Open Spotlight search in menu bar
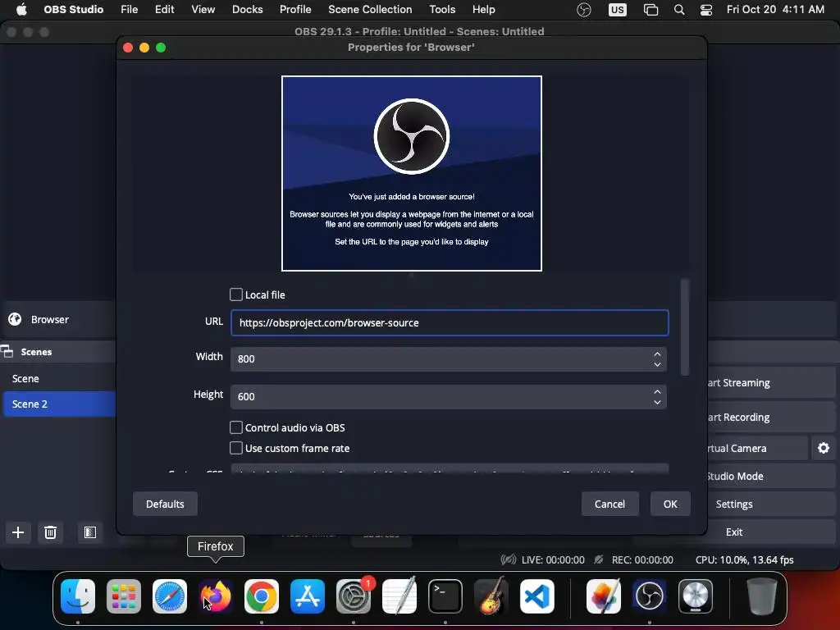Screen dimensions: 840x630 678,10
